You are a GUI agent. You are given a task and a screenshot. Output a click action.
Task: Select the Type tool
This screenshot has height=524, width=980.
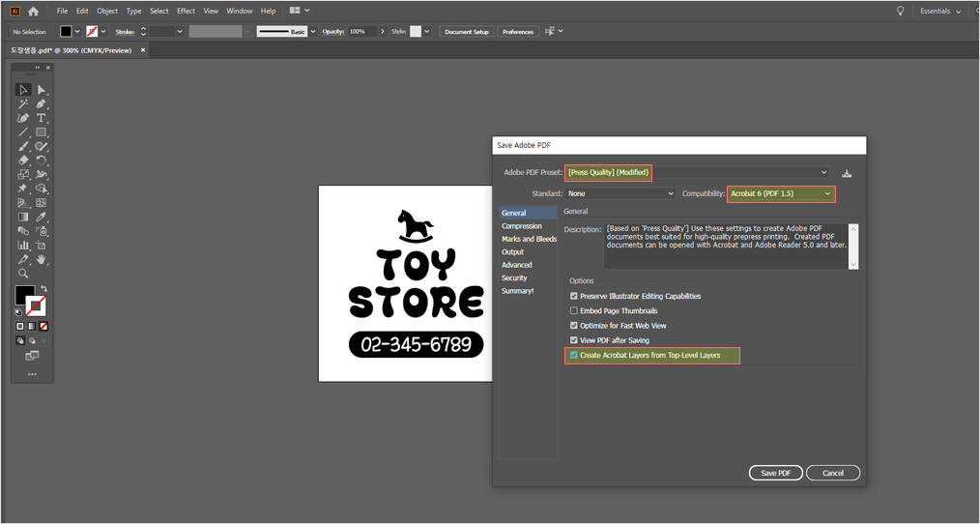click(x=42, y=118)
